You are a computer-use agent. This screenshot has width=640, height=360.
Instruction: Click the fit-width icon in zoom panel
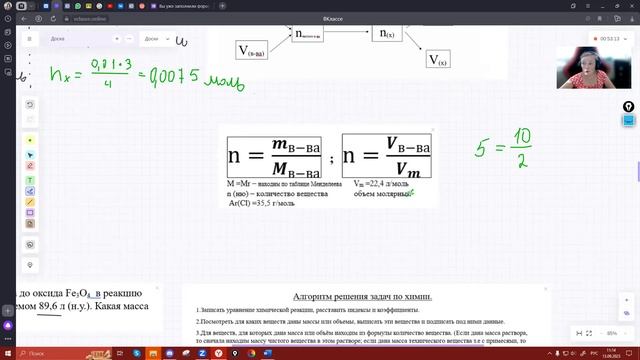click(x=579, y=333)
